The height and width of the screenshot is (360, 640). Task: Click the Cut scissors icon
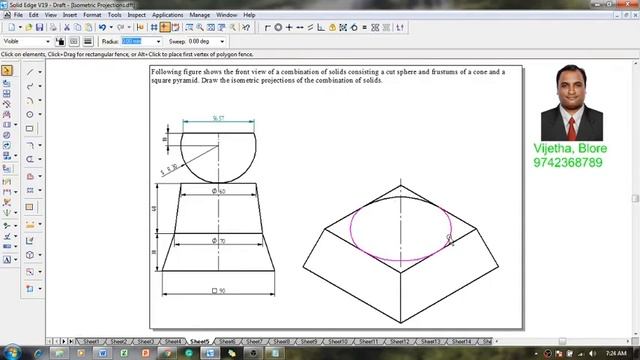67,27
